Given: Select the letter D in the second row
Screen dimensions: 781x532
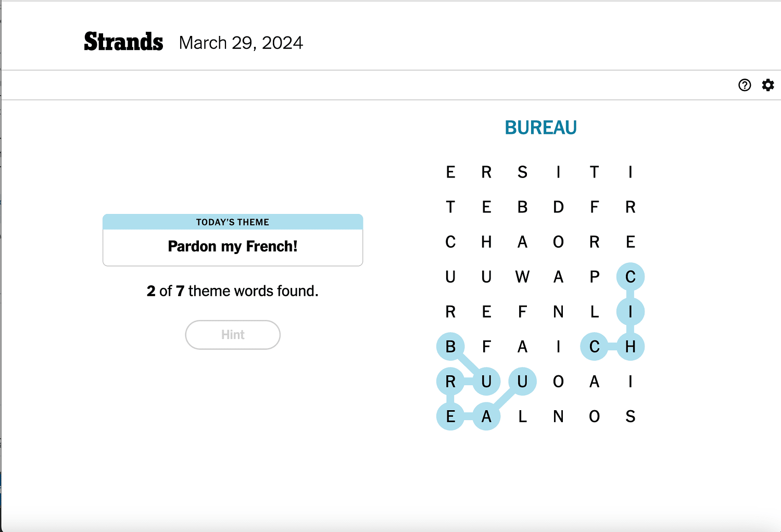Looking at the screenshot, I should (x=558, y=207).
